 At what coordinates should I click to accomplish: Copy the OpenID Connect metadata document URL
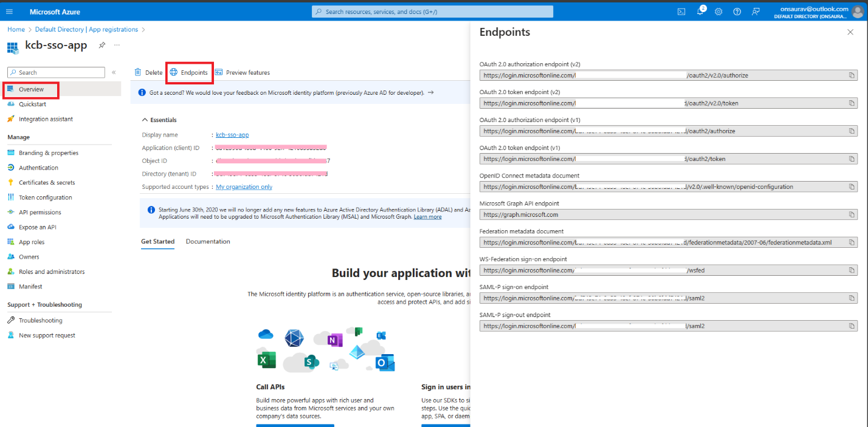tap(852, 186)
